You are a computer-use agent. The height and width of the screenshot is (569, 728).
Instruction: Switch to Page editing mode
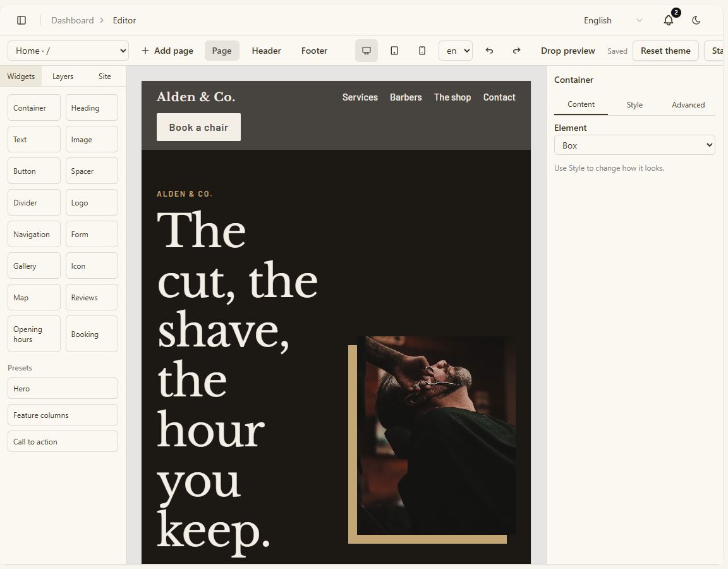pos(222,51)
